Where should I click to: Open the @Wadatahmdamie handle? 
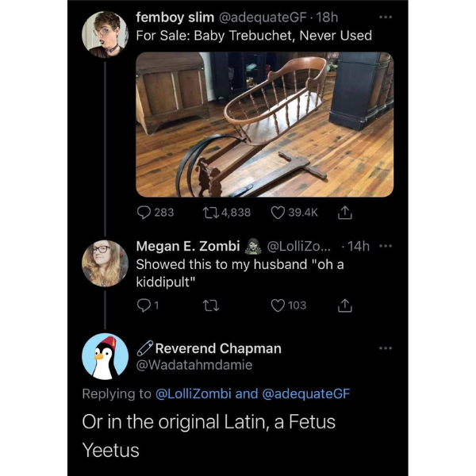pos(194,366)
